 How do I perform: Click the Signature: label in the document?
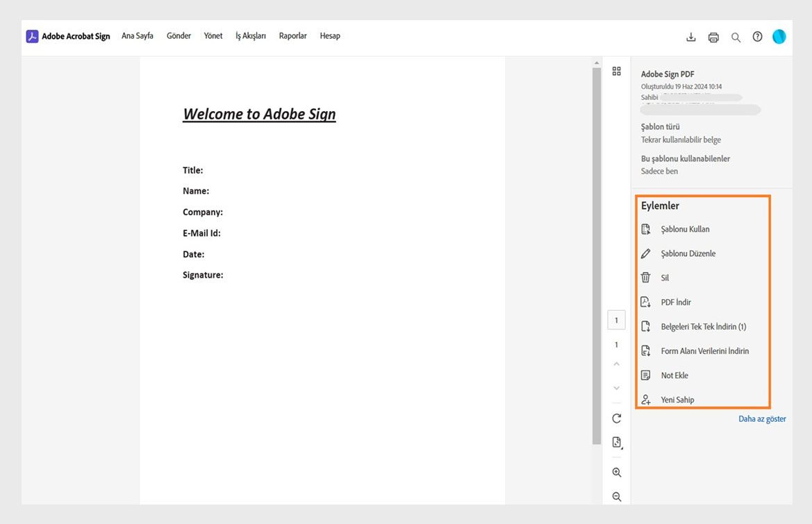click(x=203, y=276)
